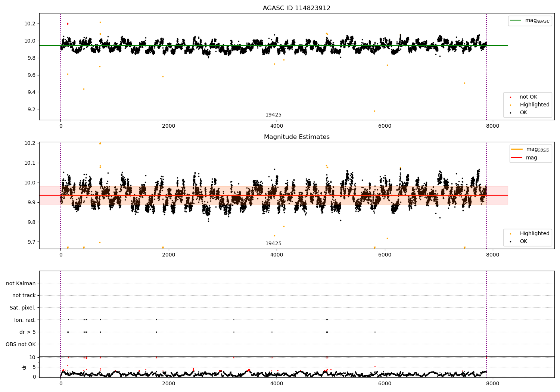Click the 'not Kalman' row label
This screenshot has width=560, height=392.
pos(21,284)
